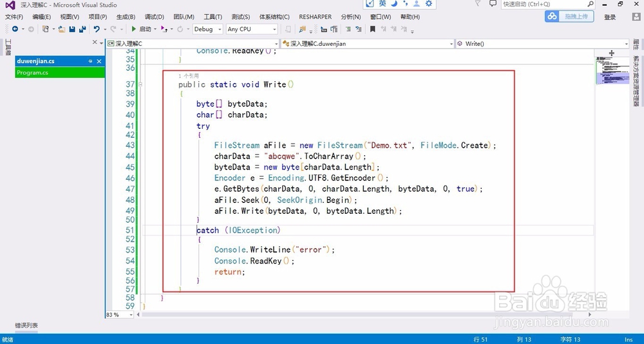Click the Navigate Forward arrow icon
This screenshot has height=344, width=644.
point(31,29)
